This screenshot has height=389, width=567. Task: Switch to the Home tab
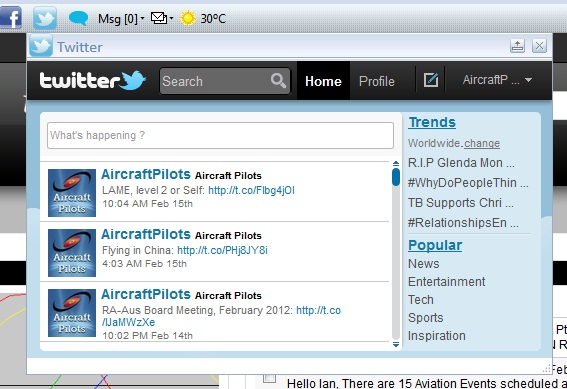click(323, 81)
